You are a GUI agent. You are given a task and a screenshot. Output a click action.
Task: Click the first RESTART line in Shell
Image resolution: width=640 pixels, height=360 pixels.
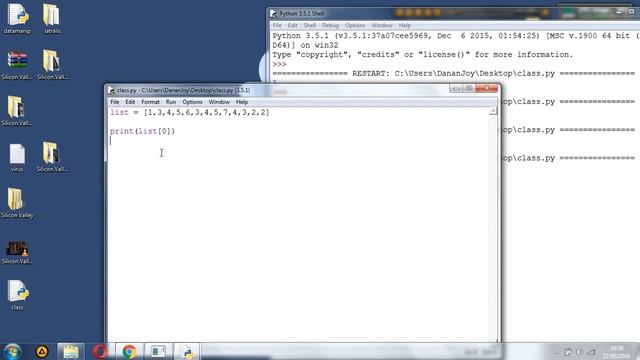click(x=453, y=73)
